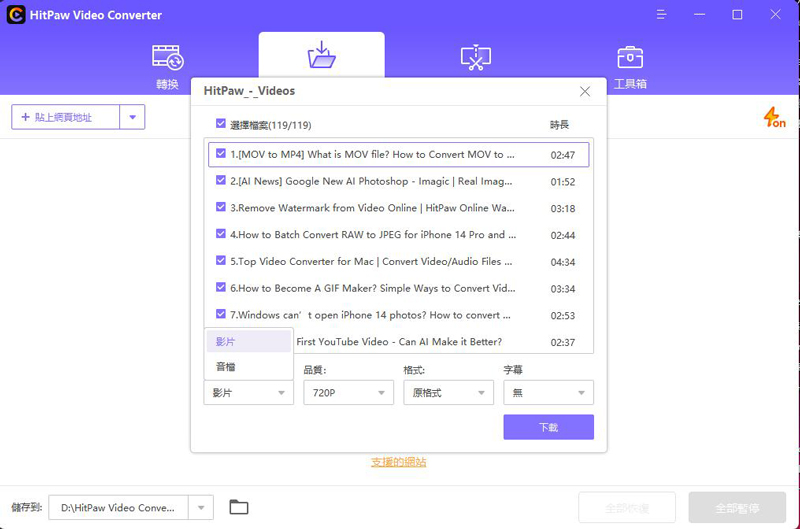800x529 pixels.
Task: Uncheck video 3 Remove Watermark
Action: [220, 207]
